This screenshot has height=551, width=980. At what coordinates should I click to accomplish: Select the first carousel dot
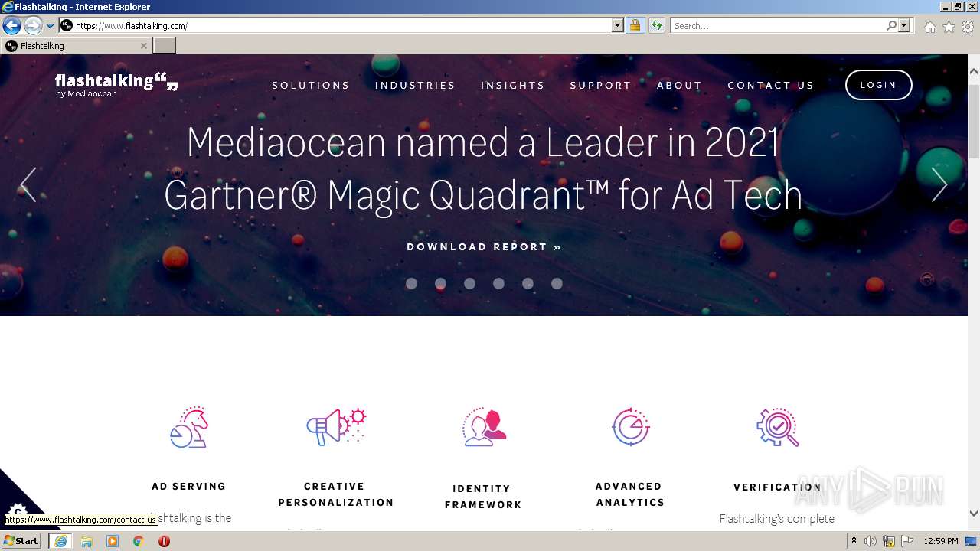[411, 283]
